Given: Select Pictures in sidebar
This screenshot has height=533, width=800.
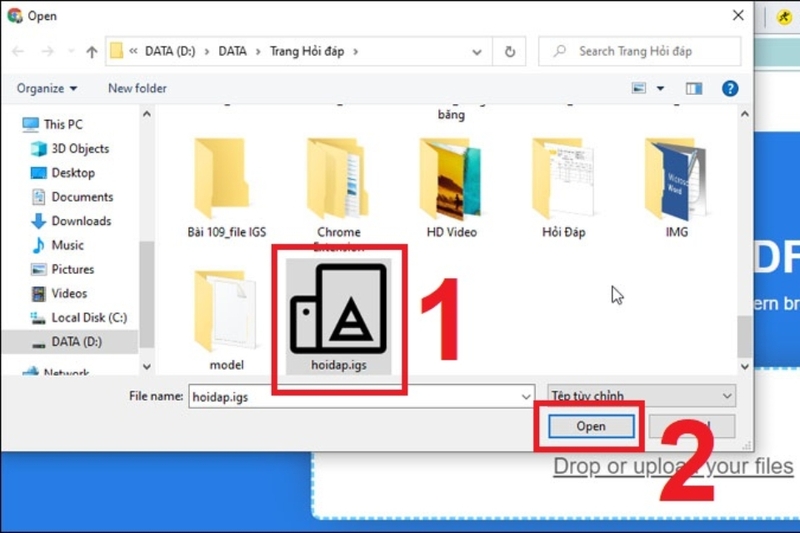Looking at the screenshot, I should 62,269.
